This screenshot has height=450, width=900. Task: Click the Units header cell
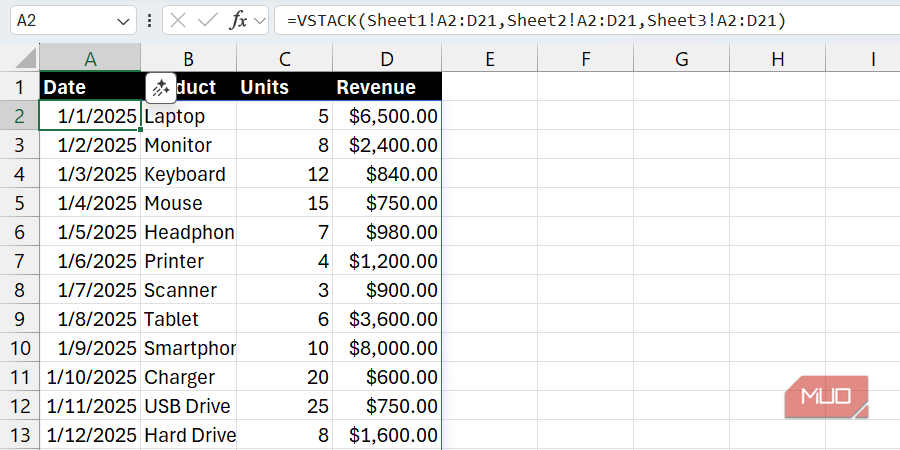tap(284, 87)
